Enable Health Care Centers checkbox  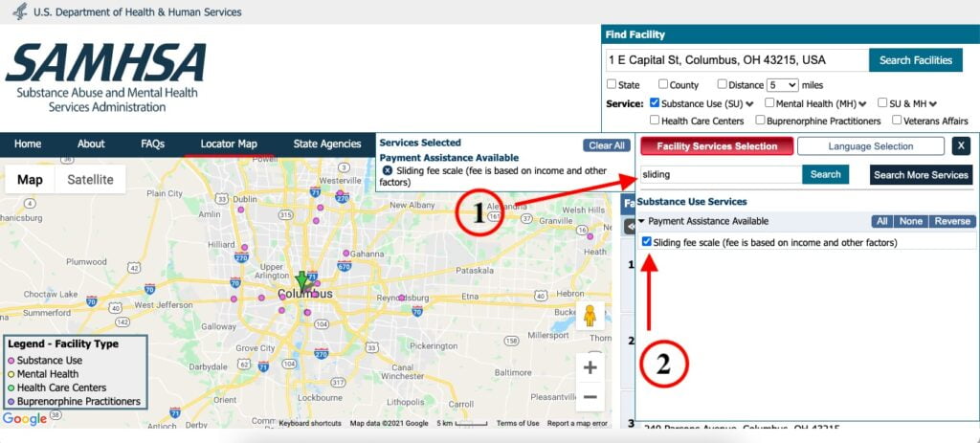(x=655, y=120)
